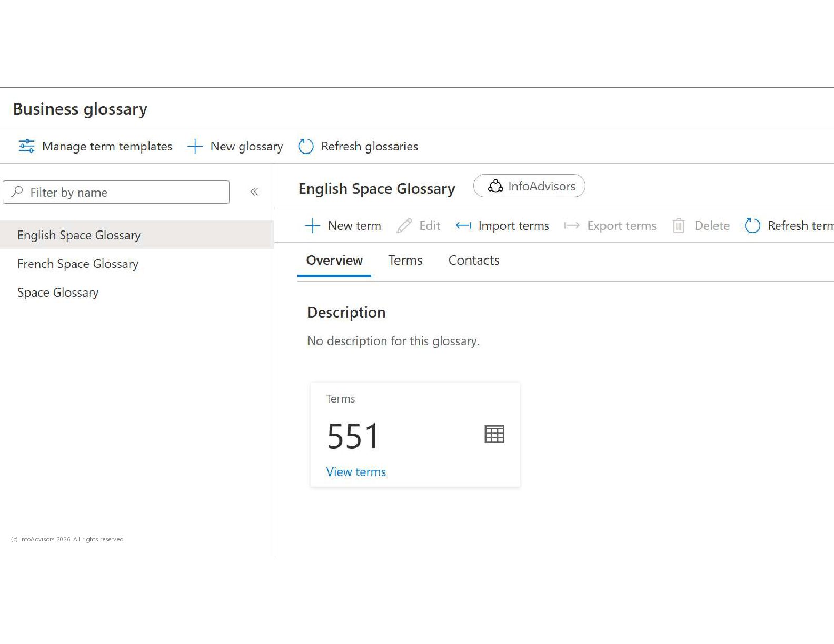This screenshot has width=834, height=644.
Task: Collapse the glossary list sidebar
Action: [x=254, y=192]
